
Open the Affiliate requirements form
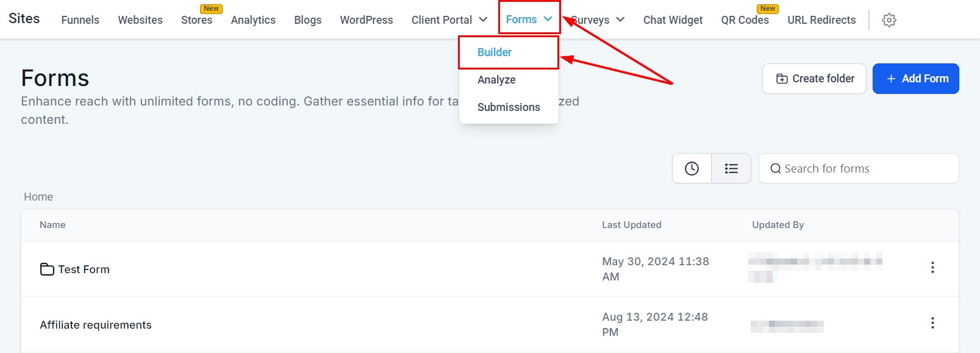tap(96, 325)
